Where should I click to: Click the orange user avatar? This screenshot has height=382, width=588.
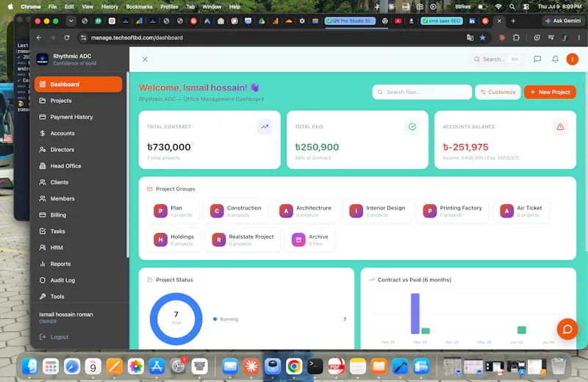(x=572, y=60)
